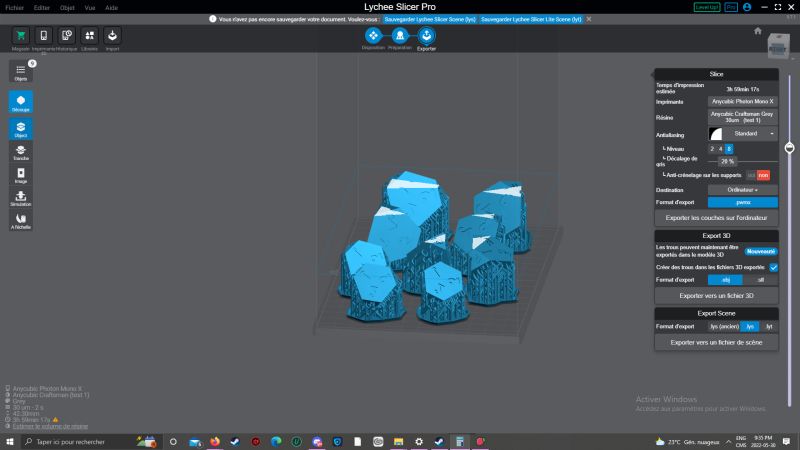Select stl 3D export format

[x=761, y=280]
